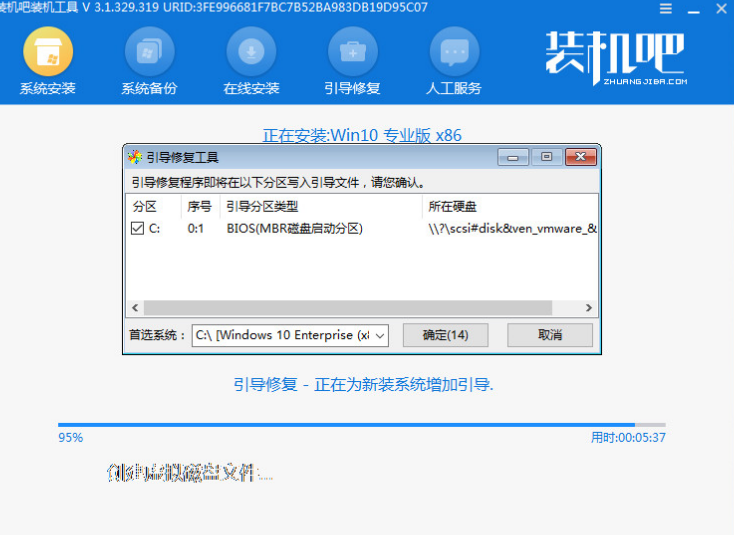Click the 序号 column header

(x=199, y=206)
